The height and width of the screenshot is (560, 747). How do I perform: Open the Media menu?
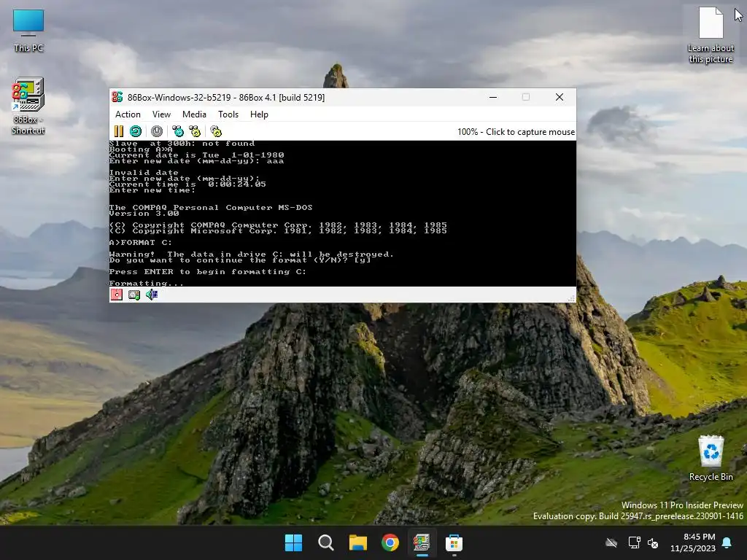194,114
